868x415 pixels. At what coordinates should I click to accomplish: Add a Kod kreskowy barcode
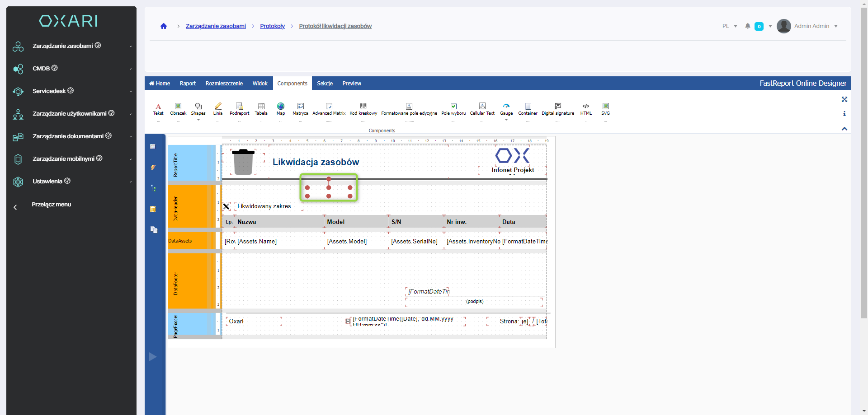click(x=363, y=109)
